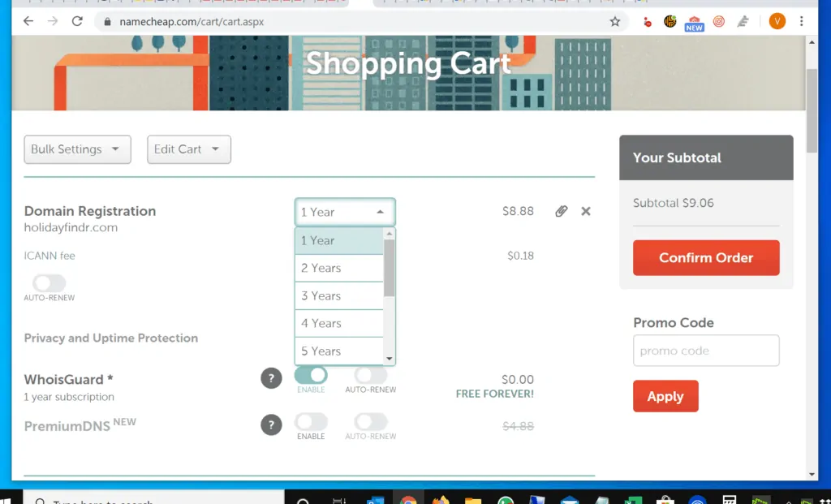Click the struck-through $4.88 price
Screen dimensions: 831x504
pos(518,426)
